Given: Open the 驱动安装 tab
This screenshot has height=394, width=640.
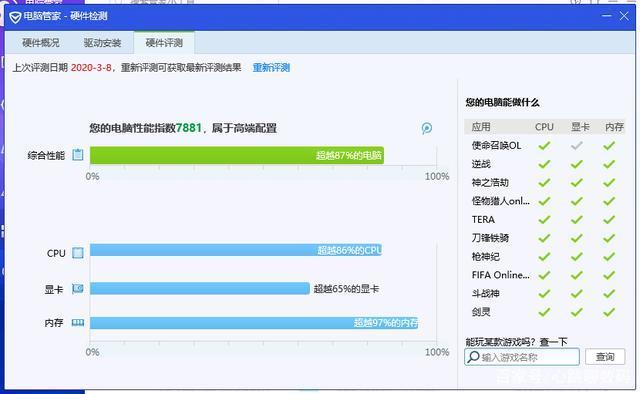Looking at the screenshot, I should pyautogui.click(x=102, y=43).
